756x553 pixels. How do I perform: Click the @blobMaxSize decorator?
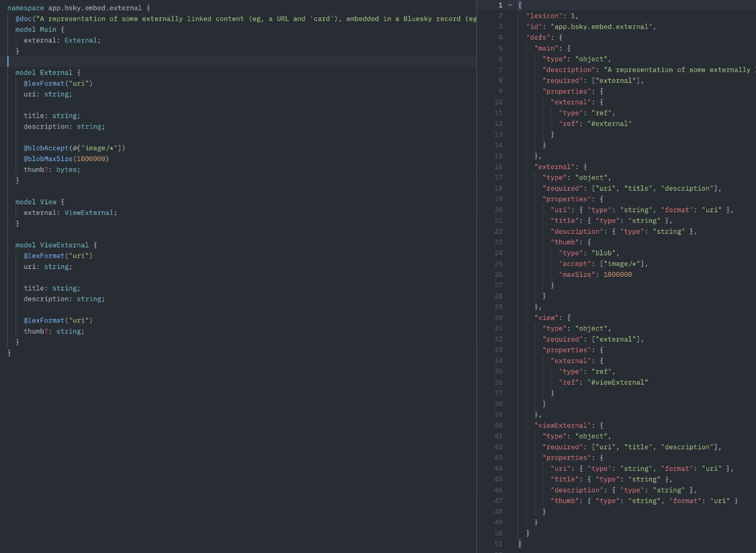[48, 159]
